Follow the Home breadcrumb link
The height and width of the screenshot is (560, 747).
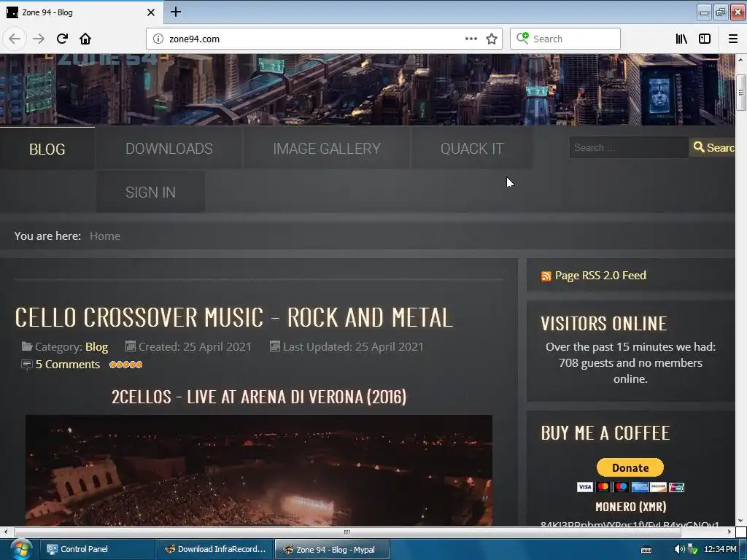pos(105,236)
